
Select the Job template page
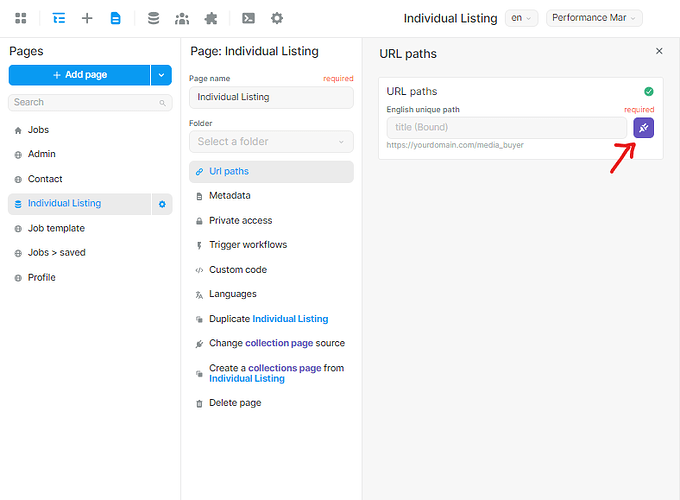pyautogui.click(x=56, y=228)
